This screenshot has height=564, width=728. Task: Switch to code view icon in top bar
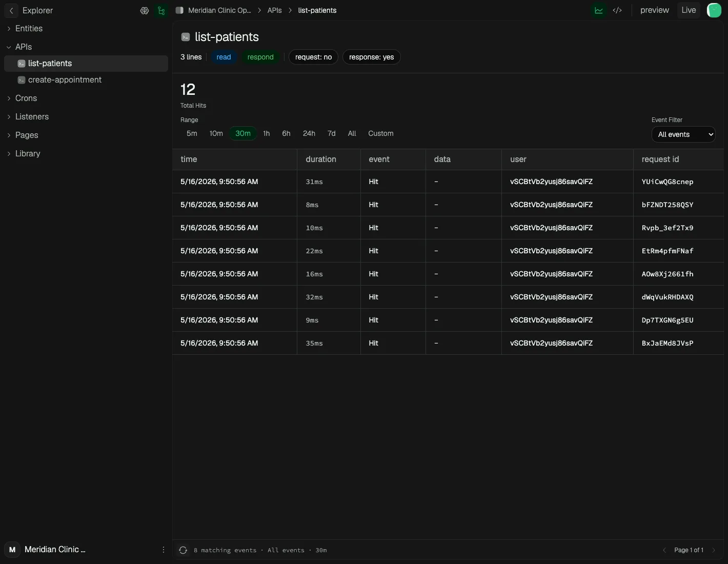click(x=617, y=10)
